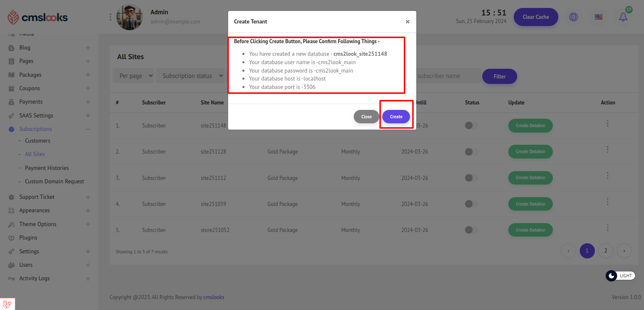Switch the LIGHT theme mode toggle
This screenshot has height=310, width=644.
click(620, 276)
